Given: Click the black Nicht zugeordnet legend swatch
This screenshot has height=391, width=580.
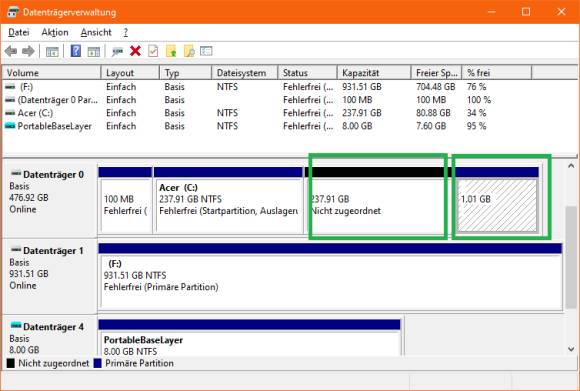Looking at the screenshot, I should click(x=11, y=363).
